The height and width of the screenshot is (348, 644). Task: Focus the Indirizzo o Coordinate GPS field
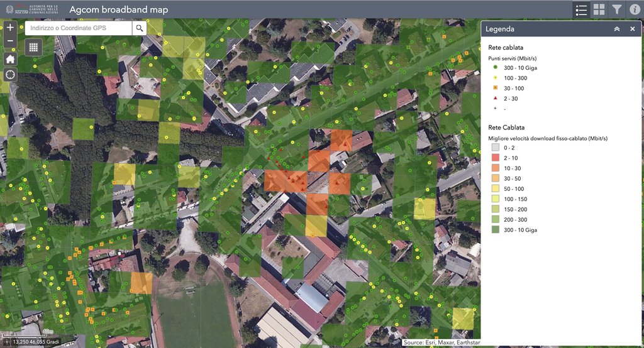79,28
